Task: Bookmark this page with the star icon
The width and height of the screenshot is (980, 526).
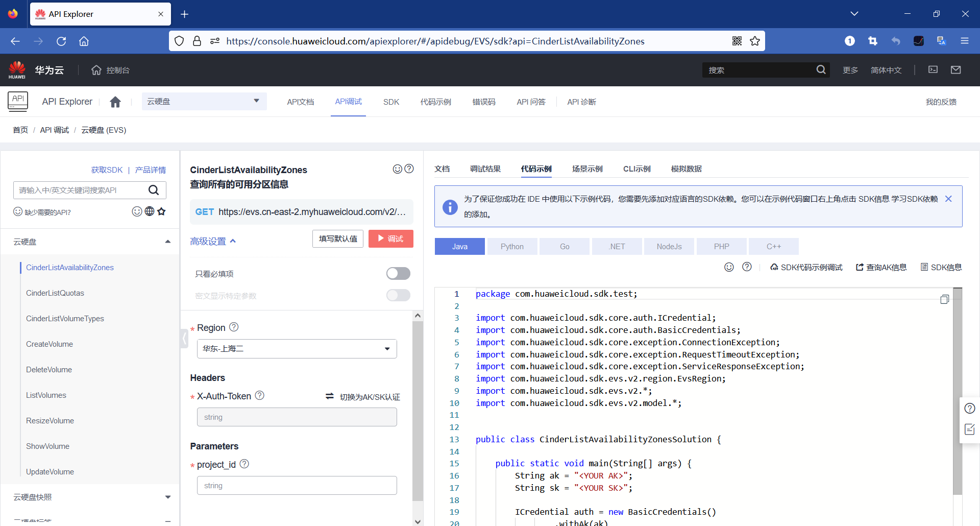Action: pyautogui.click(x=755, y=41)
